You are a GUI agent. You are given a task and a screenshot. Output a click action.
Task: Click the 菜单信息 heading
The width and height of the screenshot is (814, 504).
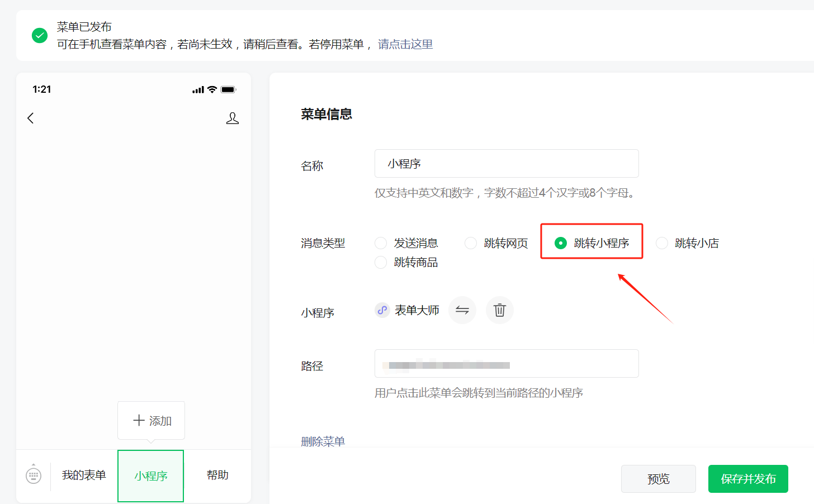pos(326,115)
